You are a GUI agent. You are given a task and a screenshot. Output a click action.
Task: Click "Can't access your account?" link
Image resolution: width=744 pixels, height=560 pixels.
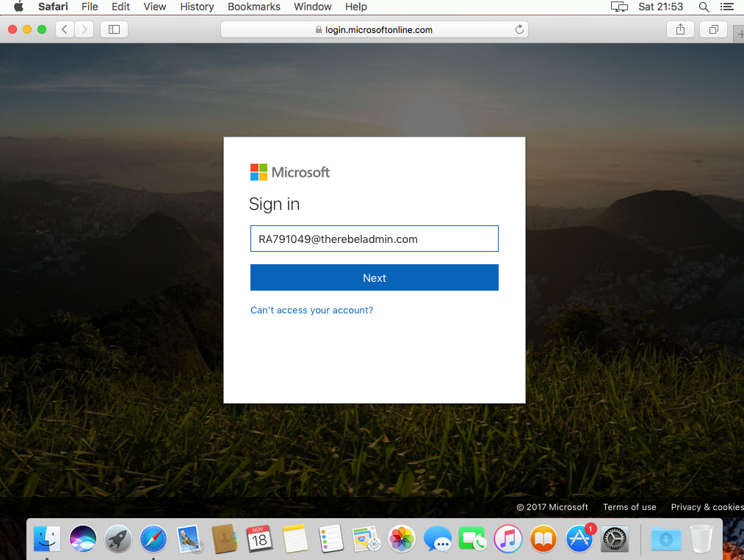311,310
